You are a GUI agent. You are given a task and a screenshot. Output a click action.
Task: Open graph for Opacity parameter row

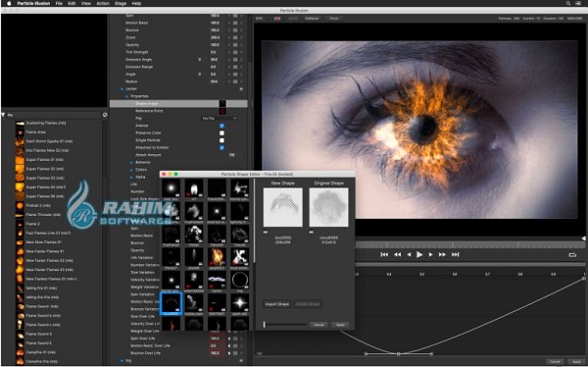click(x=235, y=45)
